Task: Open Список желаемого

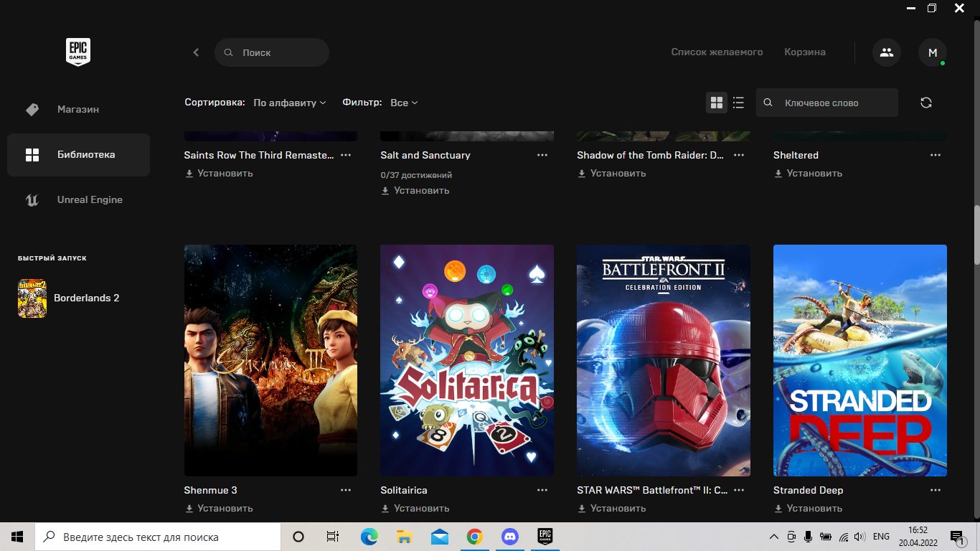Action: [717, 52]
